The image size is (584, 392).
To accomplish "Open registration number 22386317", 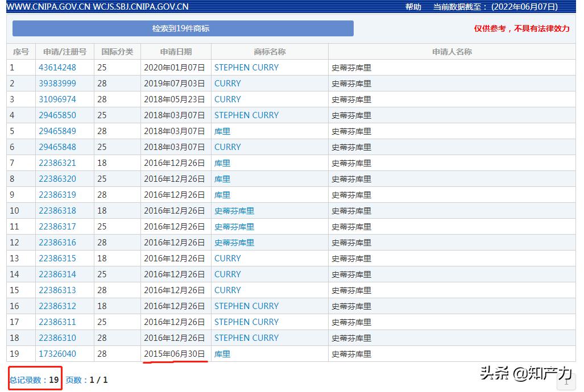I will pos(57,226).
